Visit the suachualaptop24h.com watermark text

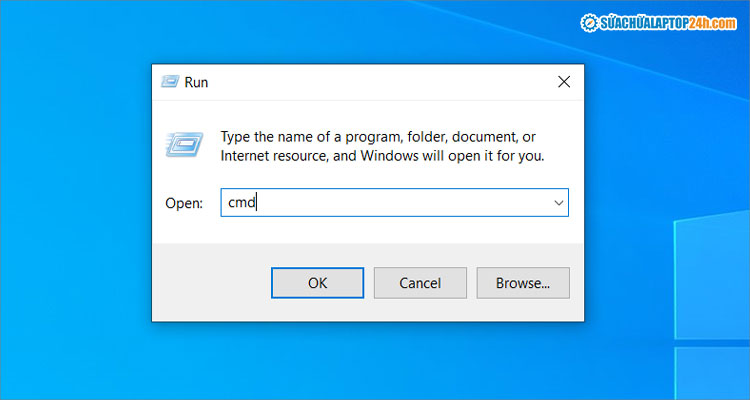pyautogui.click(x=666, y=22)
